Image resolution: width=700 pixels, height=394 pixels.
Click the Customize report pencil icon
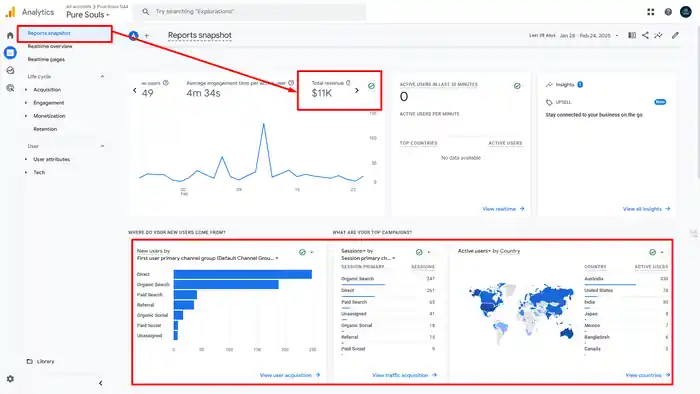675,35
